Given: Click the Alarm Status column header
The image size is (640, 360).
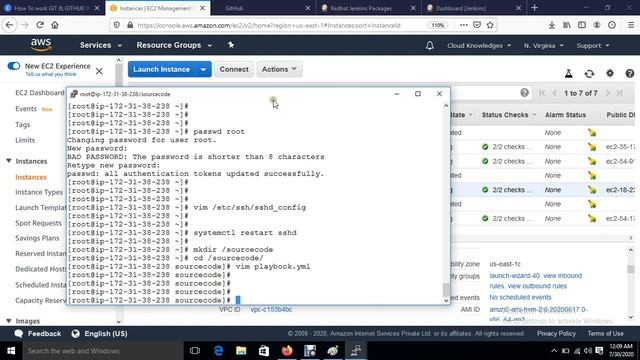Looking at the screenshot, I should tap(565, 115).
